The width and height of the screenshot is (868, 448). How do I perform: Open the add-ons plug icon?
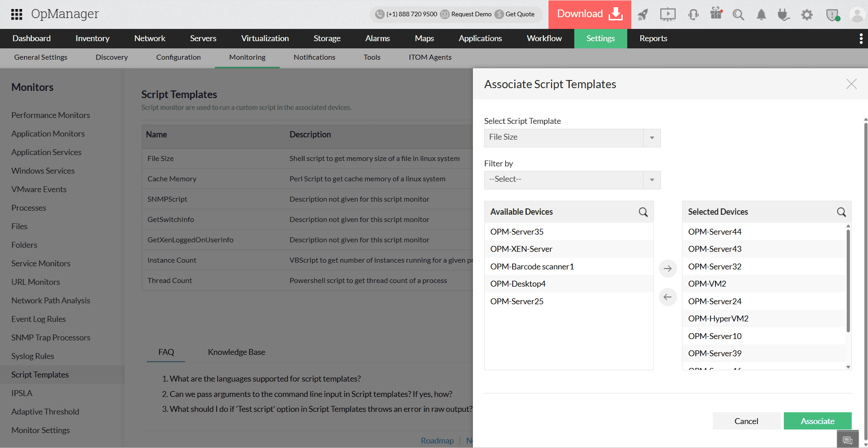(783, 14)
